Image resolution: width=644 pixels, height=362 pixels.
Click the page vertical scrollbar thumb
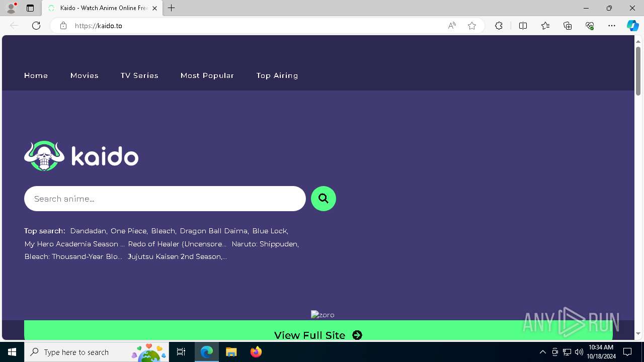[638, 70]
